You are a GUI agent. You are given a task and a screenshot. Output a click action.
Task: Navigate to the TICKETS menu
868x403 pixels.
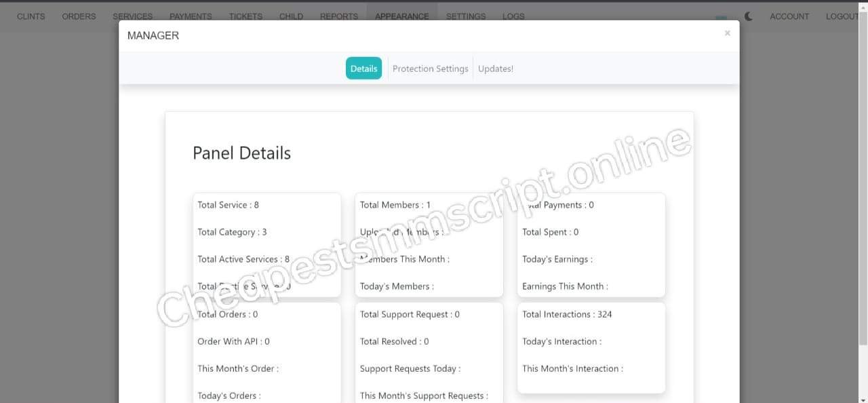coord(245,16)
